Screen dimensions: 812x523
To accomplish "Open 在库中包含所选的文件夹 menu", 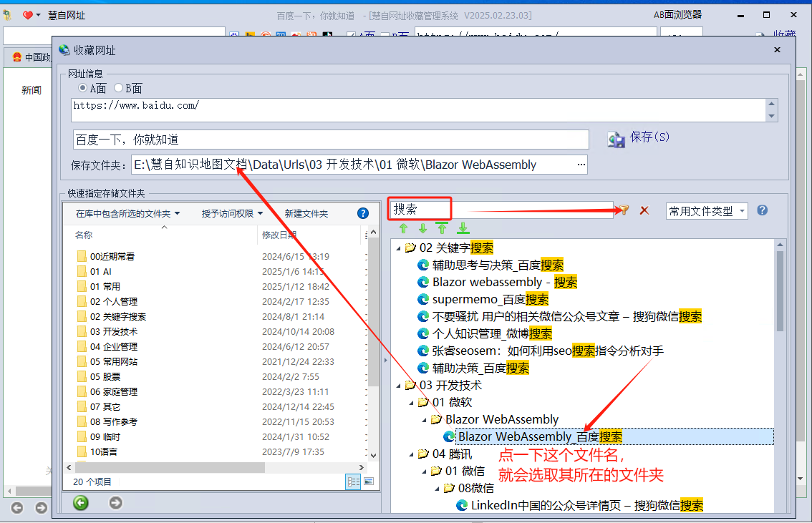I will point(127,214).
